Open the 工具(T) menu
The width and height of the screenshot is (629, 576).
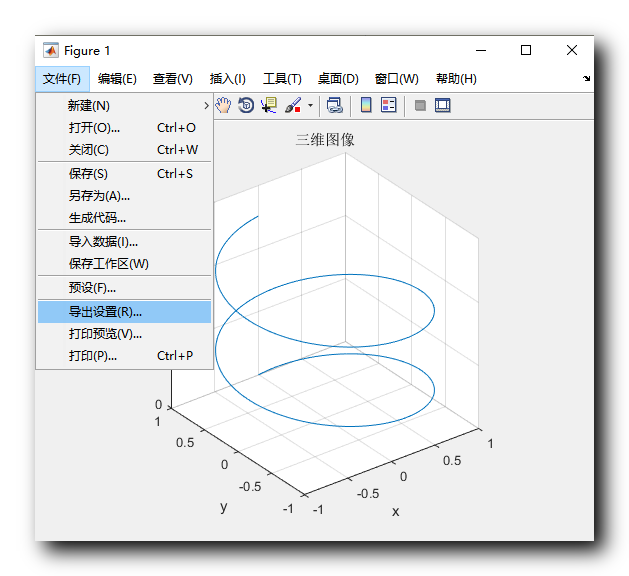pos(282,79)
